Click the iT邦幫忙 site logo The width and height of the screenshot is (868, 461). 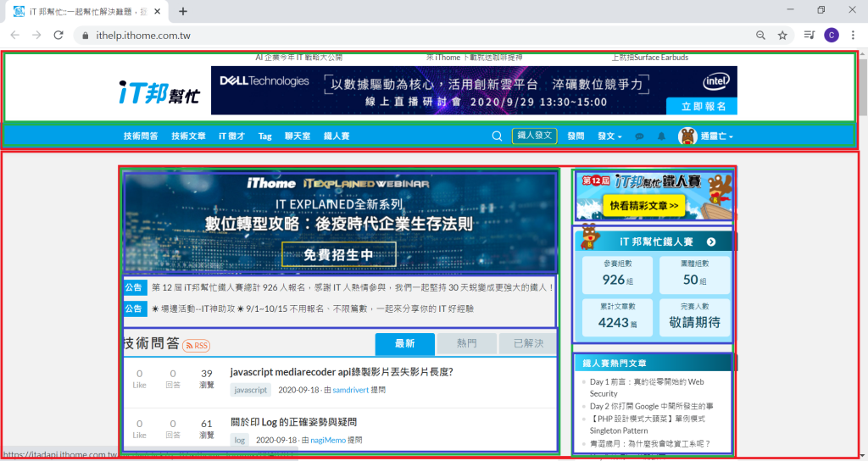[159, 92]
